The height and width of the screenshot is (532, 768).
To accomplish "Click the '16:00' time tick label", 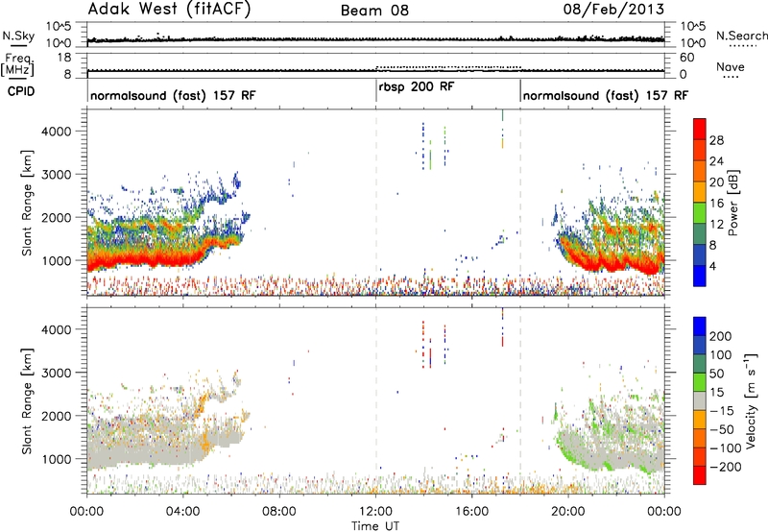I will [x=471, y=512].
